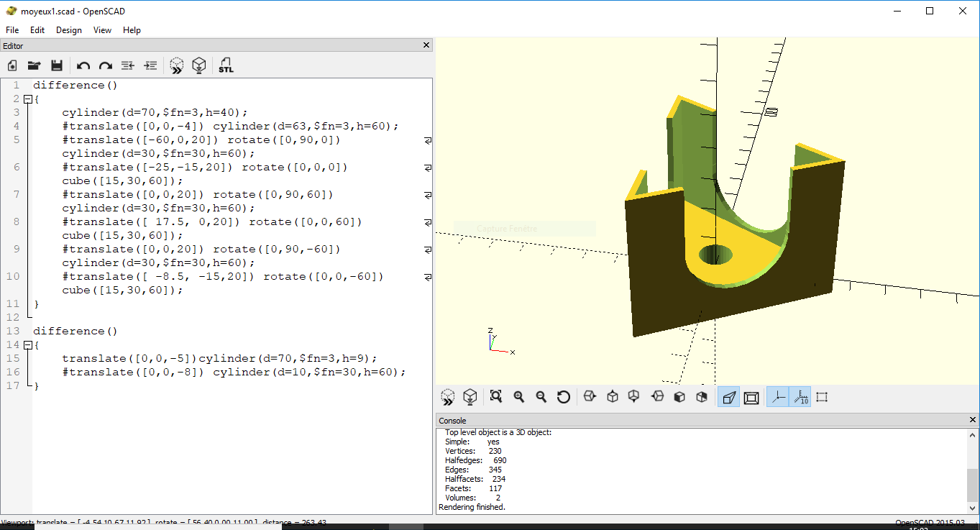Image resolution: width=980 pixels, height=530 pixels.
Task: Open the Design menu
Action: point(69,30)
